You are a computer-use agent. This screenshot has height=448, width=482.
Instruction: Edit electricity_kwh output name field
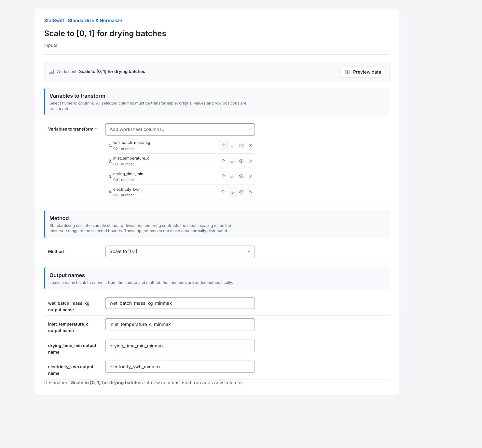pos(180,367)
